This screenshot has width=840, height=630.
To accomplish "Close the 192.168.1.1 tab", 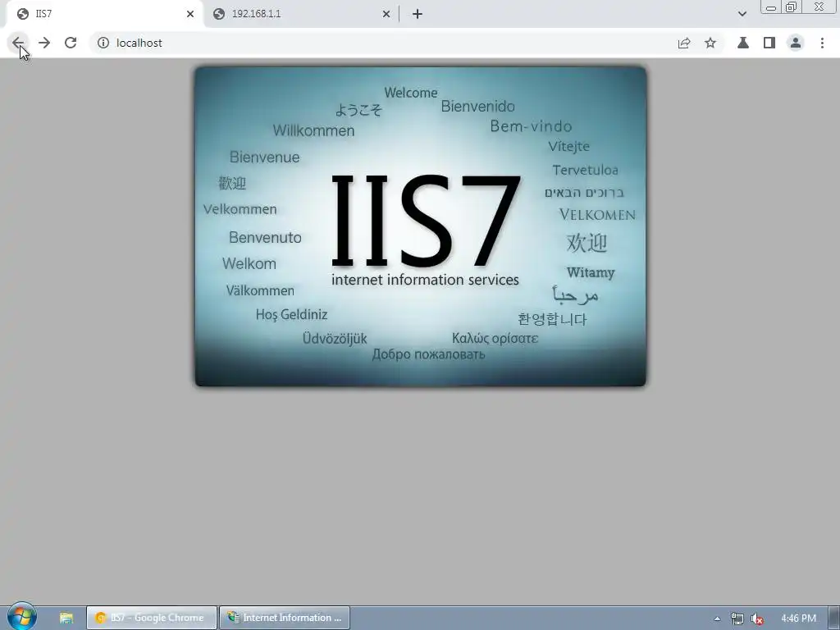I will tap(386, 14).
